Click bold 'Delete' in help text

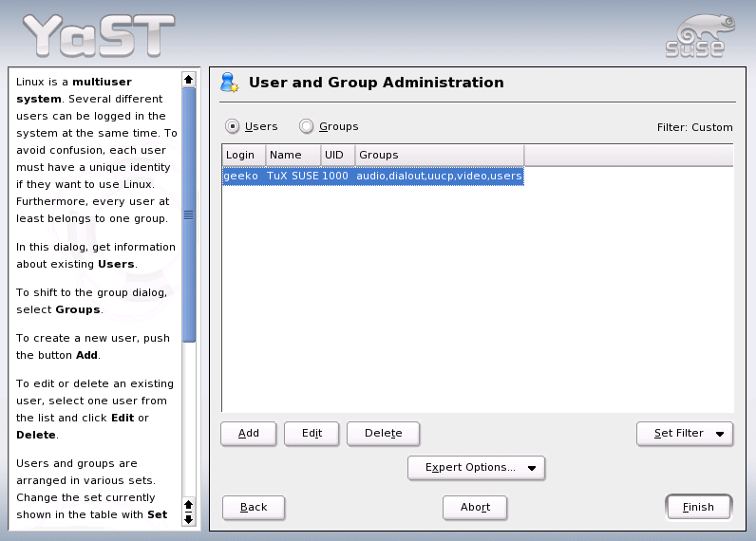coord(36,435)
